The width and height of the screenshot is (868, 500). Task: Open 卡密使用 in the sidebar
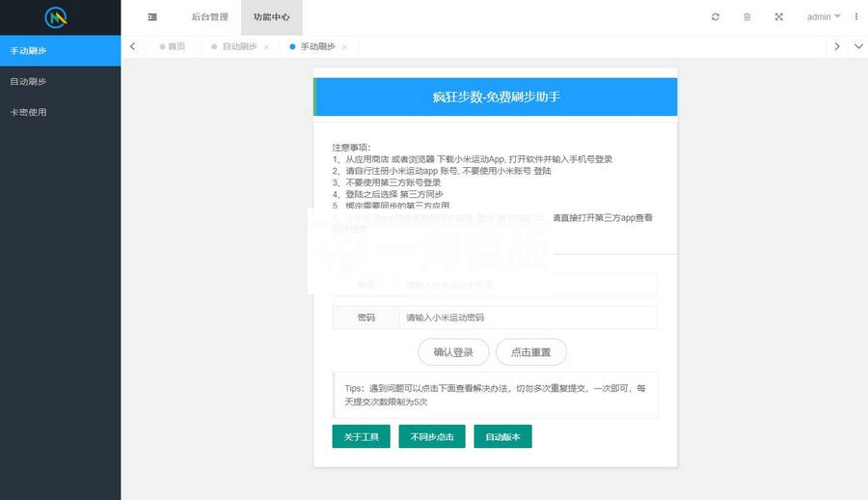[x=29, y=112]
